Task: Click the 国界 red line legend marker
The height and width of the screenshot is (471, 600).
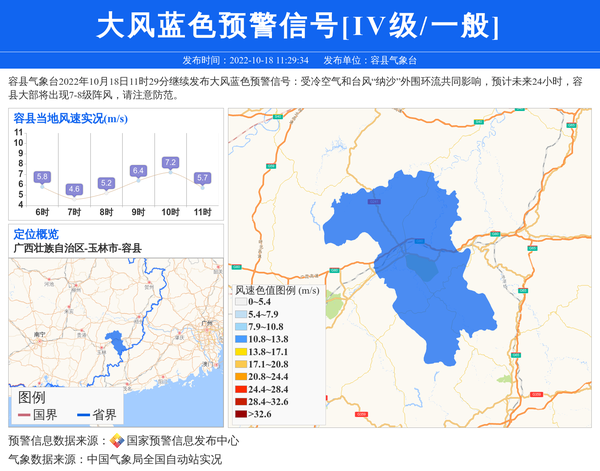Action: [24, 415]
